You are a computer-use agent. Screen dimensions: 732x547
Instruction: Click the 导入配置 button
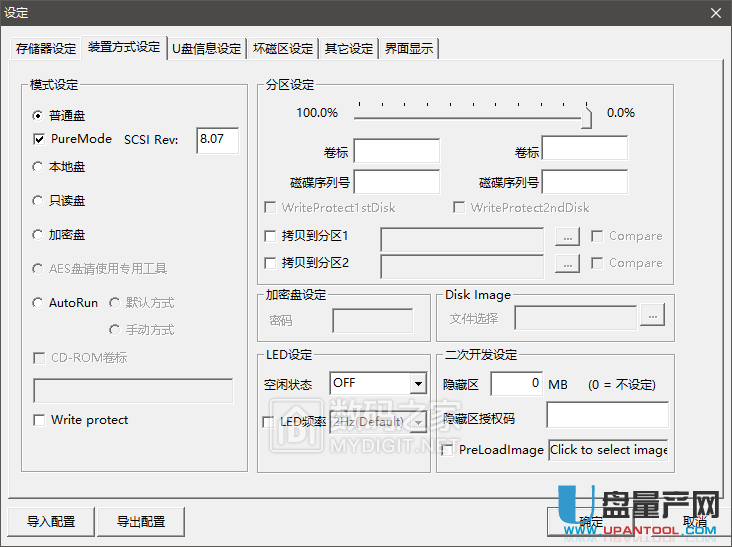point(53,521)
